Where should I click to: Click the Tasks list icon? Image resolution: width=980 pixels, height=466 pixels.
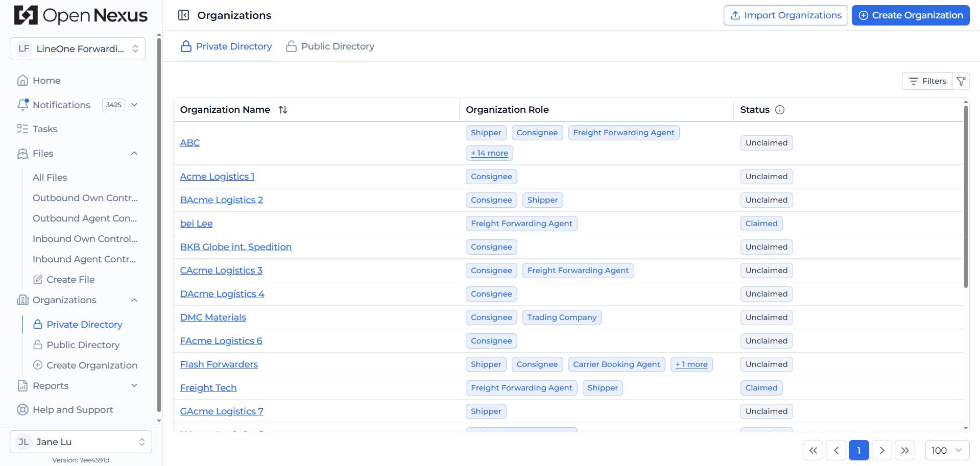click(x=22, y=129)
